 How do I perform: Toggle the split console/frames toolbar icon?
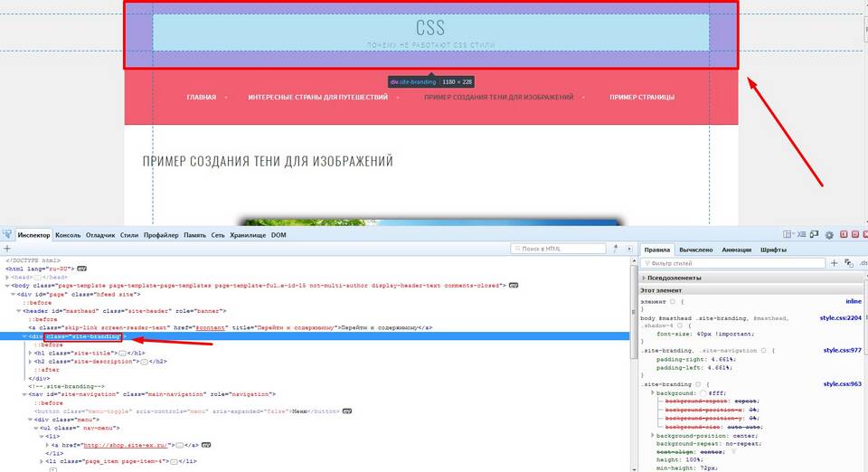(788, 234)
